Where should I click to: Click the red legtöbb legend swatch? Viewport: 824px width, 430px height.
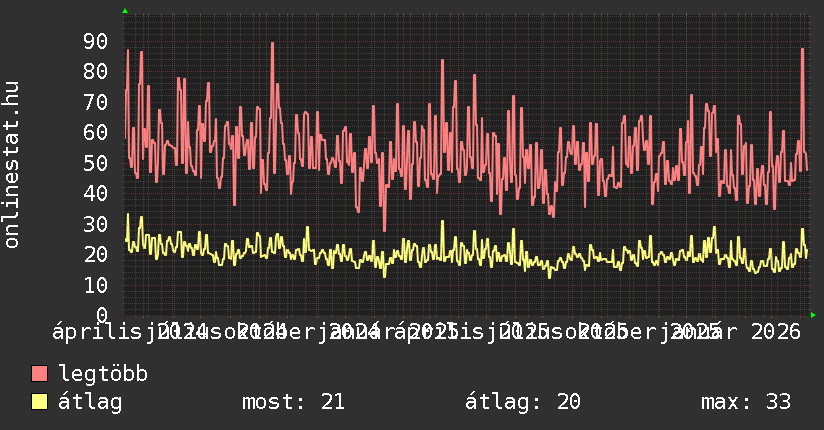pos(40,374)
